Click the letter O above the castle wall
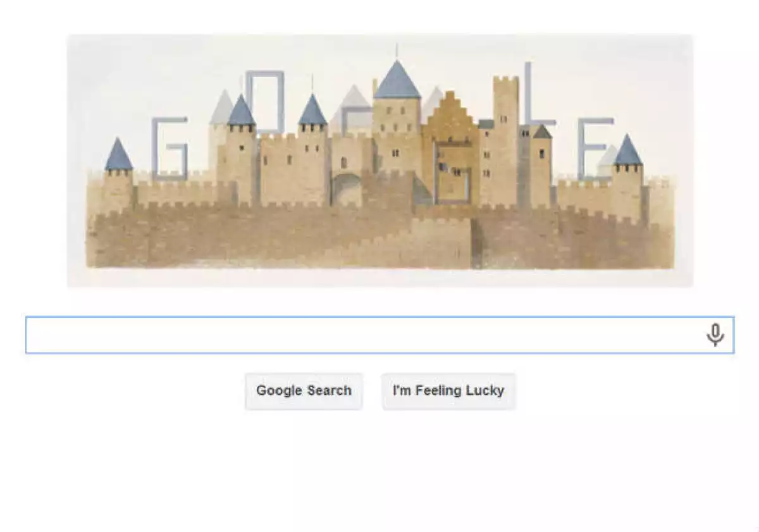 click(265, 101)
